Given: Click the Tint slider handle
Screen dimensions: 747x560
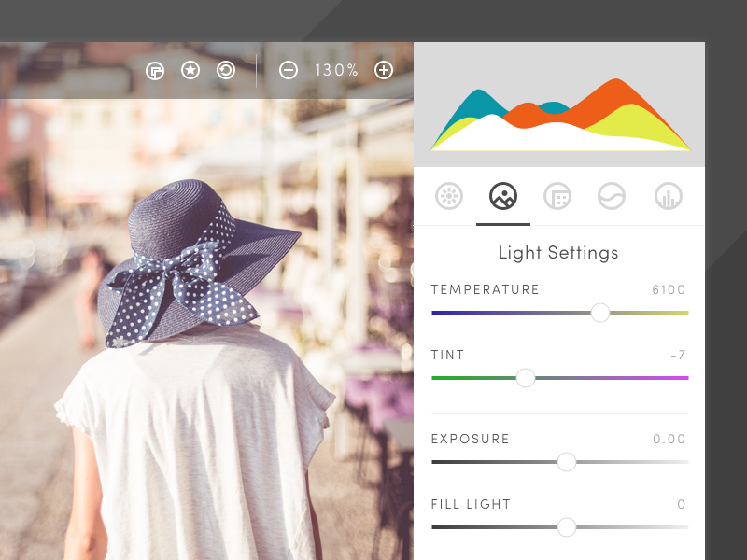Looking at the screenshot, I should (x=526, y=378).
